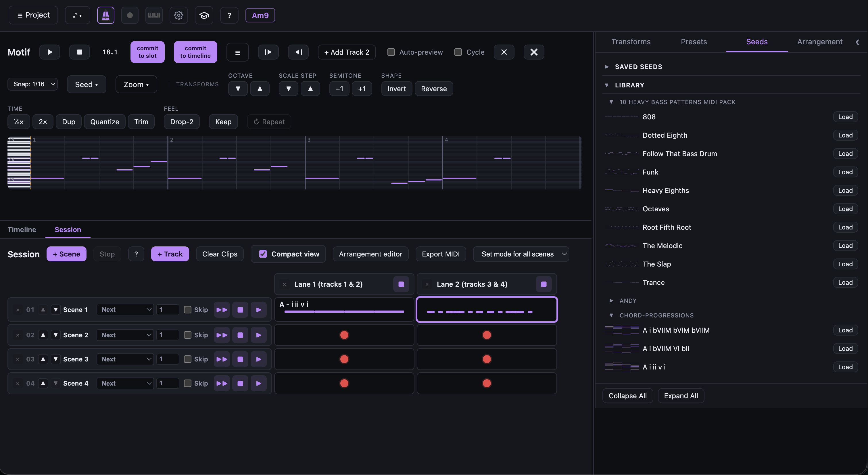
Task: Click the bold X close Motif icon
Action: (x=534, y=52)
